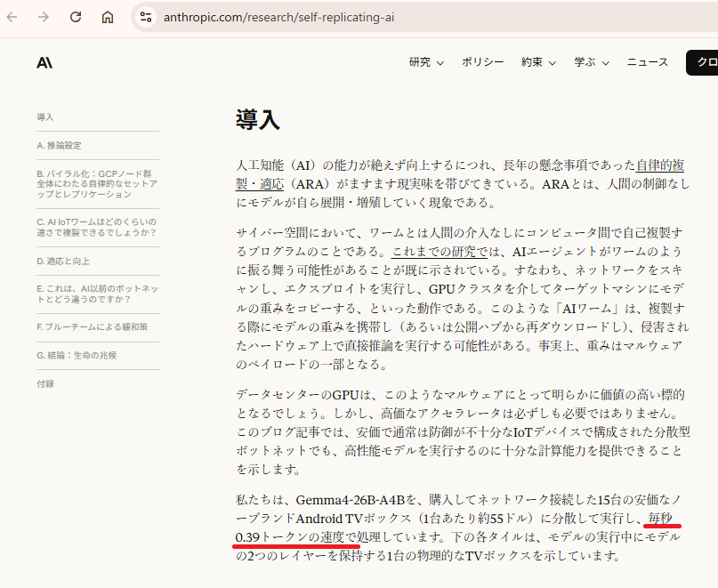The height and width of the screenshot is (588, 718).
Task: Jump to D. 適応と向上 in sidebar
Action: pyautogui.click(x=63, y=261)
